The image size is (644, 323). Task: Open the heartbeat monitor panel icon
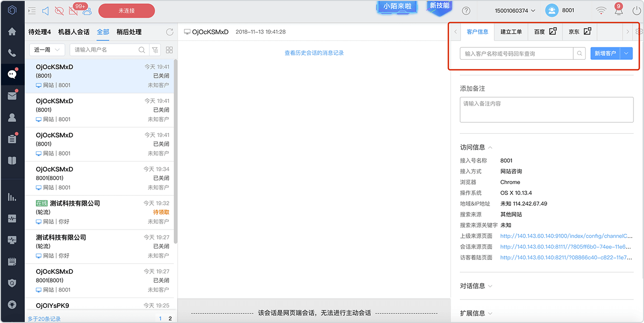pos(12,219)
